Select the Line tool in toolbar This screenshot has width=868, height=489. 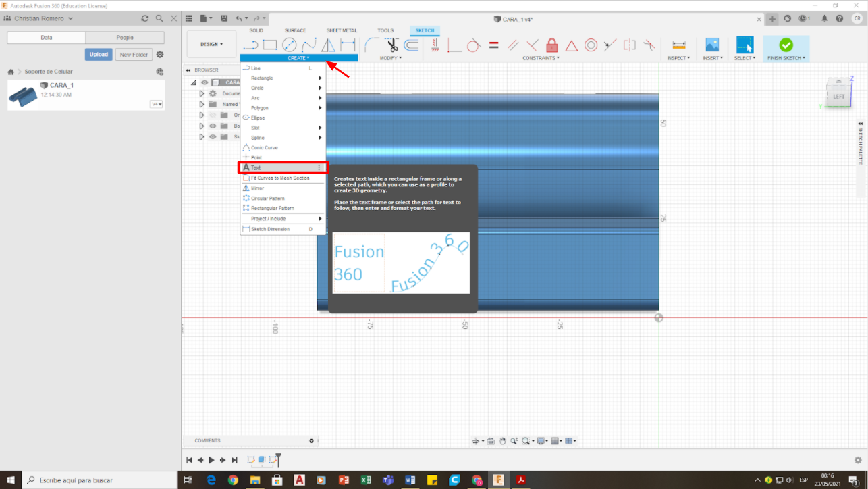pyautogui.click(x=250, y=45)
